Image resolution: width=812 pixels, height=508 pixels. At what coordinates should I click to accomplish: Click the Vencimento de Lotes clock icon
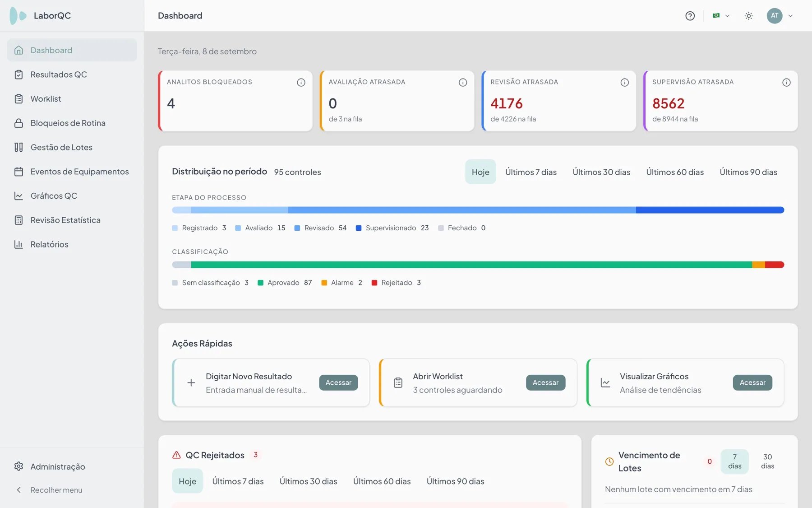pyautogui.click(x=609, y=461)
